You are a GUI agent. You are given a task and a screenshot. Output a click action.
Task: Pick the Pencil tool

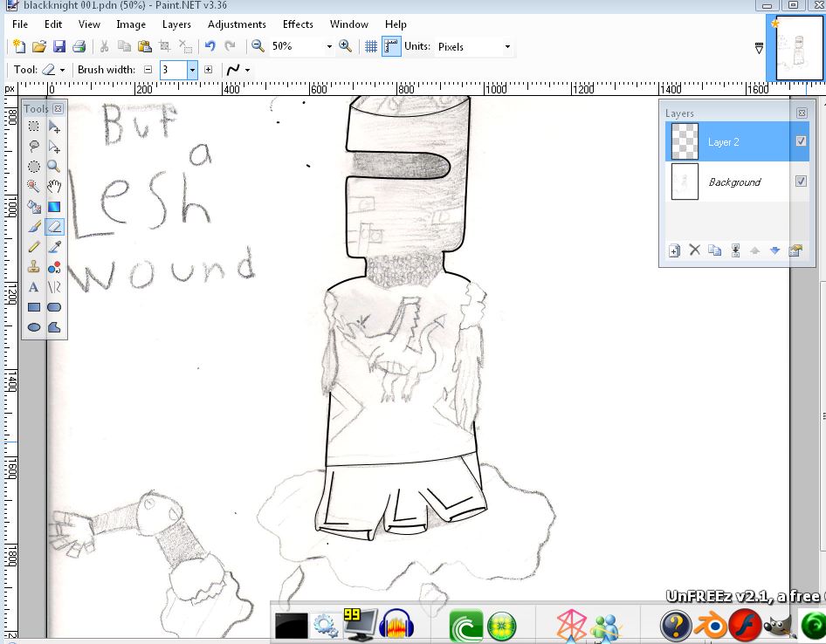(x=34, y=246)
